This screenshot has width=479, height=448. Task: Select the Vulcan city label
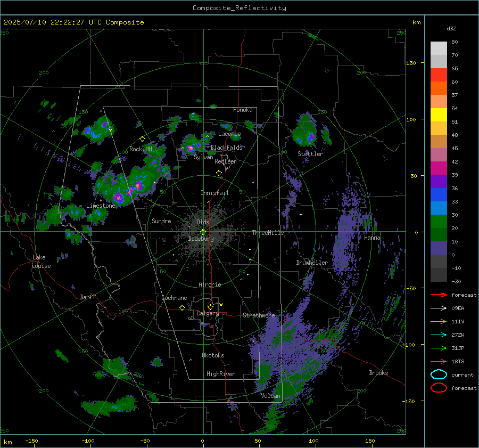pyautogui.click(x=271, y=396)
